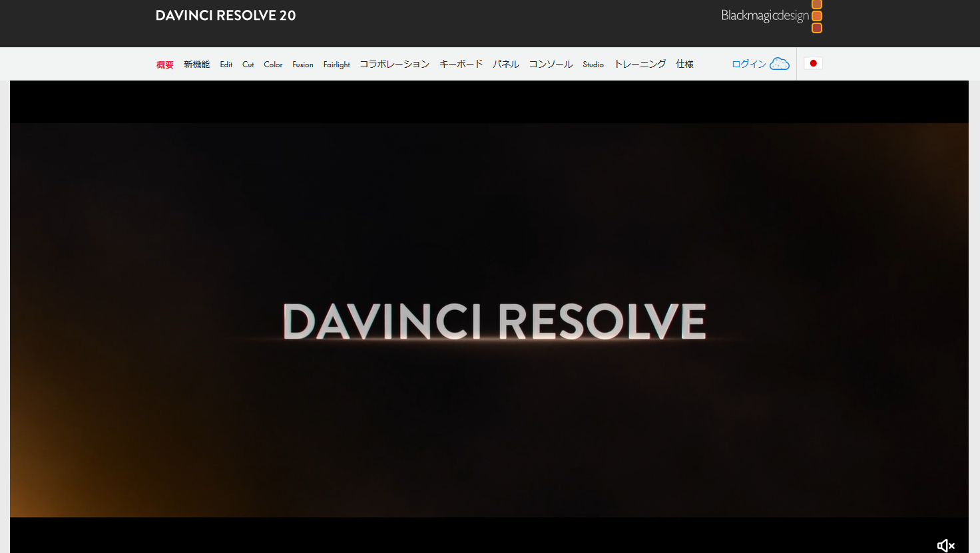Viewport: 980px width, 553px height.
Task: Click the muted speaker icon on the video
Action: [x=945, y=546]
